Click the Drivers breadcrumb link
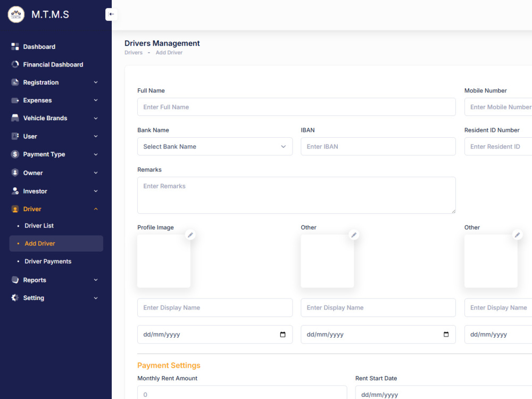This screenshot has width=532, height=399. tap(134, 53)
